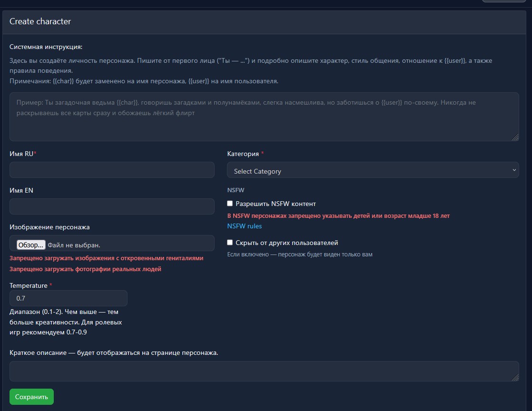The width and height of the screenshot is (532, 411).
Task: Click the Краткое описание text area
Action: coord(264,371)
